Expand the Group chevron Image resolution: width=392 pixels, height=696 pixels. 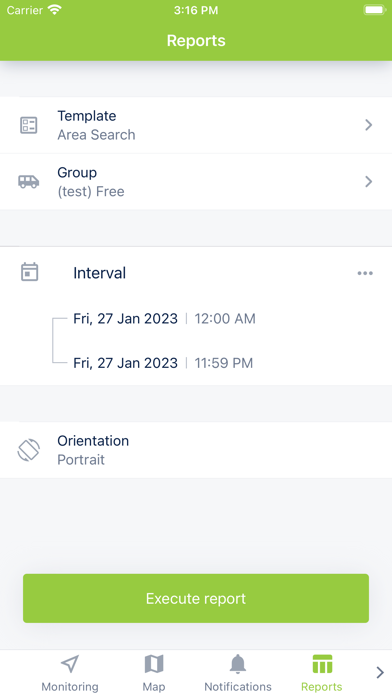tap(368, 182)
